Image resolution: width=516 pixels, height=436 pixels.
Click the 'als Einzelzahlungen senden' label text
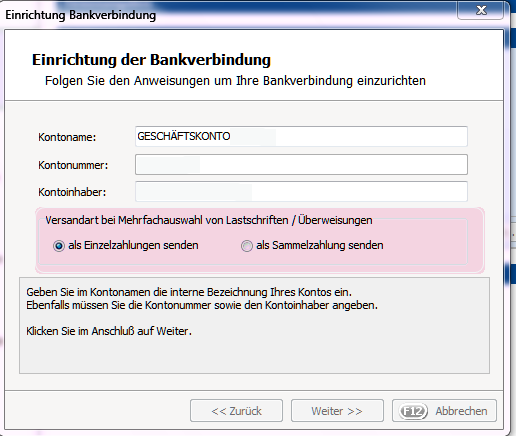point(133,245)
